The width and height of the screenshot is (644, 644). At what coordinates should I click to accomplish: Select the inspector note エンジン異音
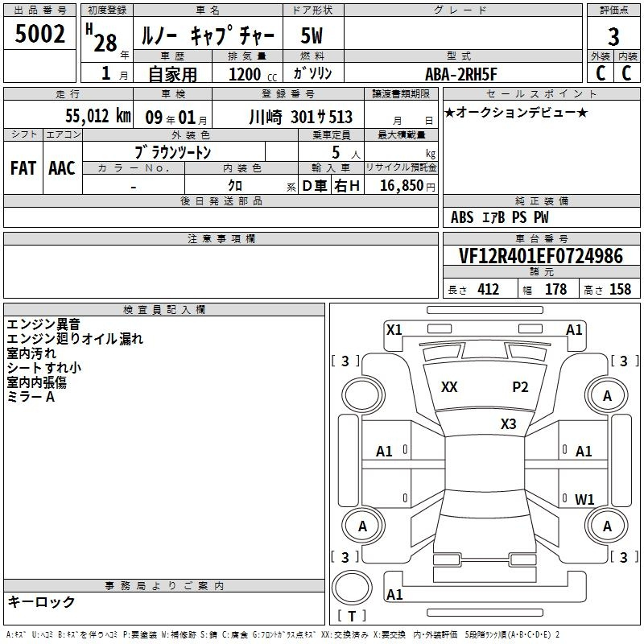pos(43,324)
